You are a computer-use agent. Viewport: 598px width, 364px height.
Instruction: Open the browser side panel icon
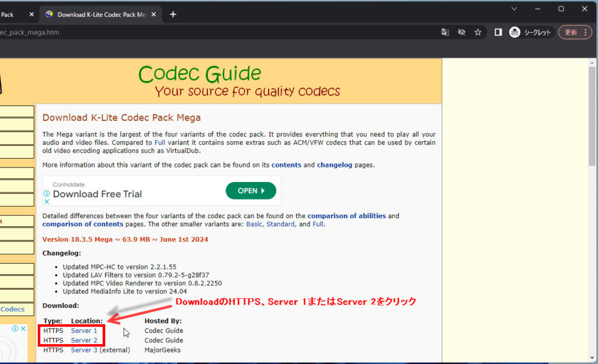[x=498, y=33]
